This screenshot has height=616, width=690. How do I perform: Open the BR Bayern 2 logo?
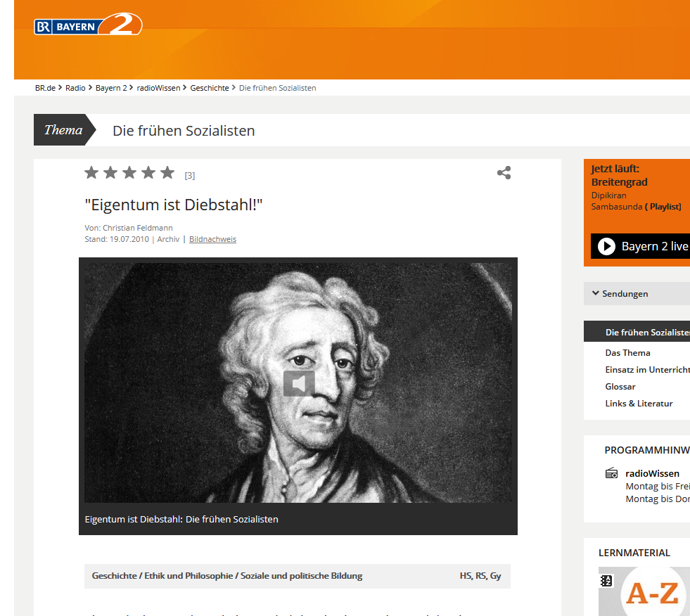[x=88, y=24]
